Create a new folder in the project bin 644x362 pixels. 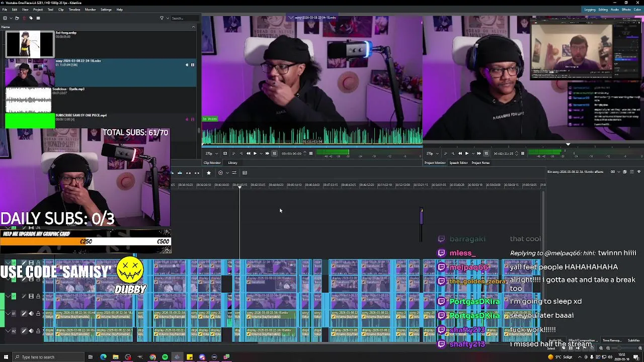pos(17,18)
